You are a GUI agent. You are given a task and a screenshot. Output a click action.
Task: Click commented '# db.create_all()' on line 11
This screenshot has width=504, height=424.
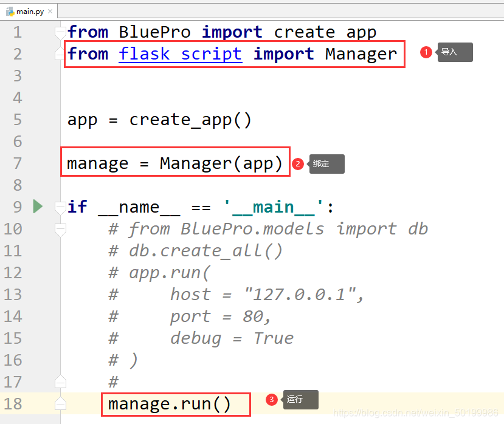(195, 251)
